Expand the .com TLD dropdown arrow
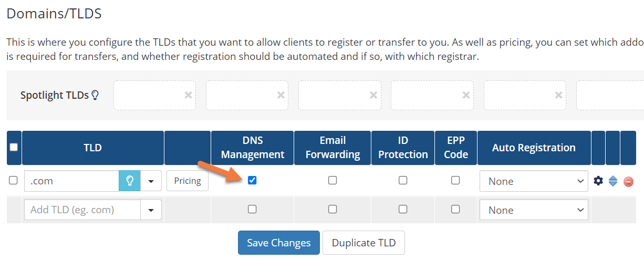This screenshot has height=260, width=644. (x=151, y=181)
